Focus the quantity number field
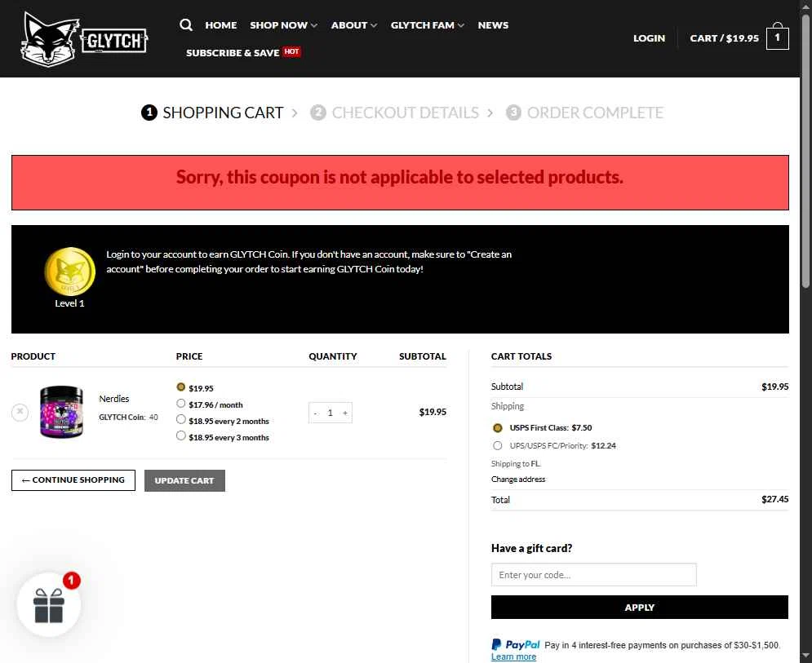The width and height of the screenshot is (812, 663). (x=330, y=413)
